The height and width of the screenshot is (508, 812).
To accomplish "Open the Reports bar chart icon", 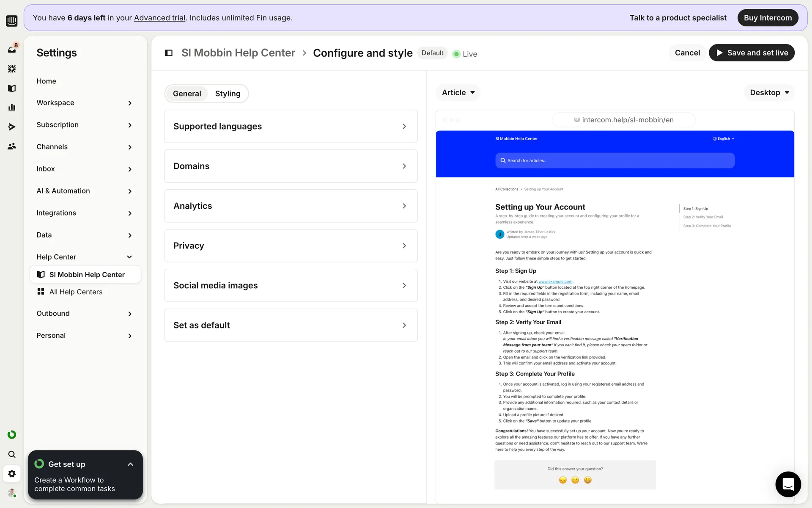I will point(12,108).
